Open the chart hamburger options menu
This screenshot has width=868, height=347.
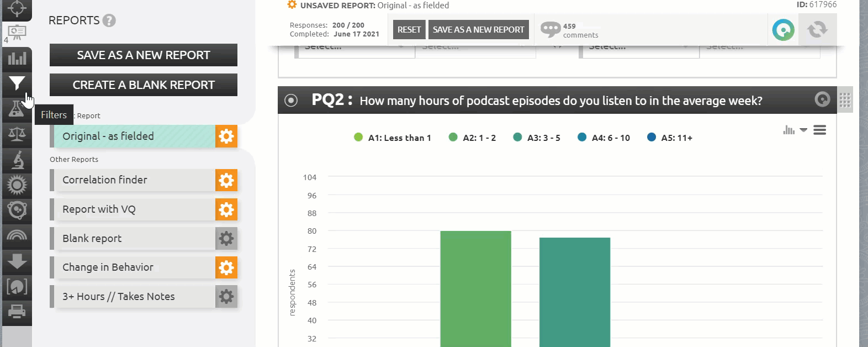(x=820, y=130)
